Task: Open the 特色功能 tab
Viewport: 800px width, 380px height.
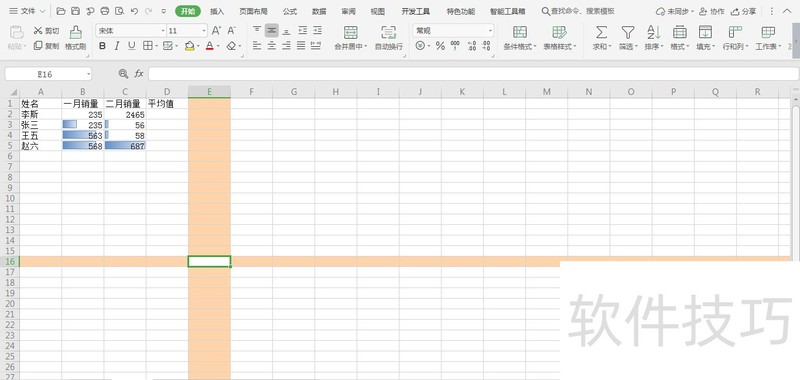Action: click(461, 11)
